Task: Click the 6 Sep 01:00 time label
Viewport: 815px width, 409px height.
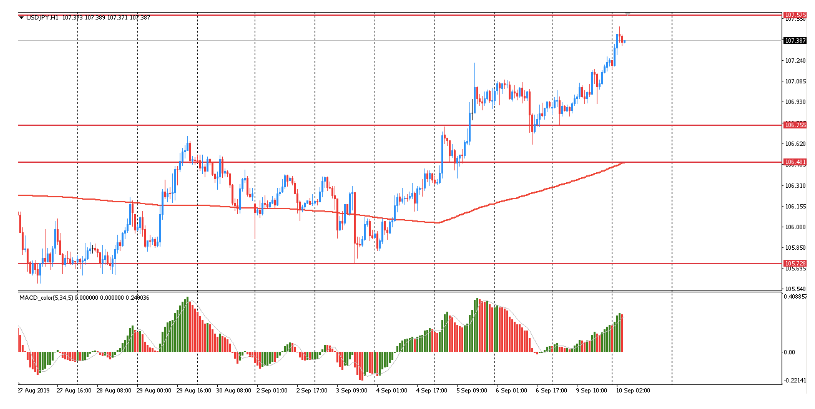Action: click(512, 390)
